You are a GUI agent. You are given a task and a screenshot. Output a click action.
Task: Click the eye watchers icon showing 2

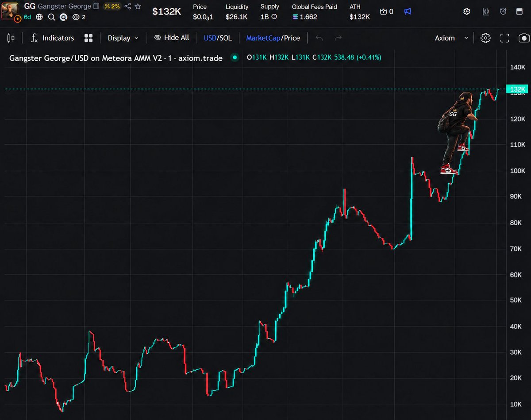pyautogui.click(x=79, y=17)
